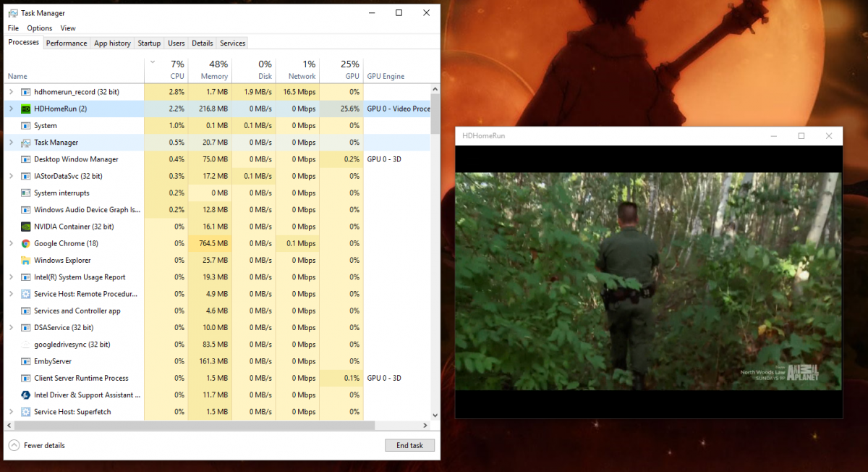The image size is (868, 472).
Task: Select the googledrivesync (32 bit) row
Action: [x=218, y=345]
